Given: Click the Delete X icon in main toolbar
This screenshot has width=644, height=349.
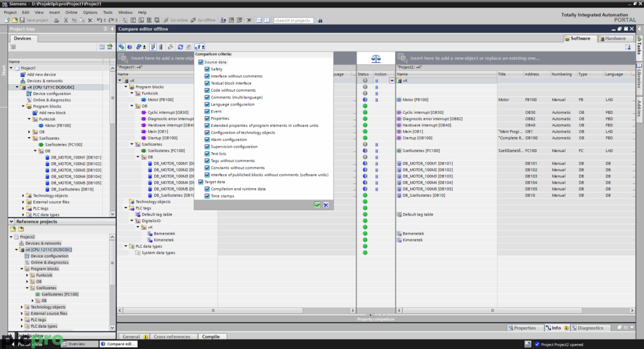Looking at the screenshot, I should 90,20.
